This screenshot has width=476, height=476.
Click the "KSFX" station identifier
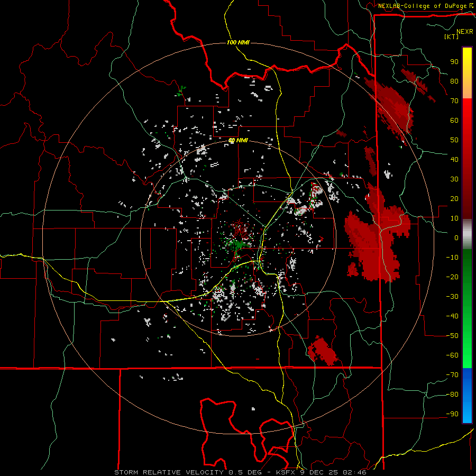(285, 472)
